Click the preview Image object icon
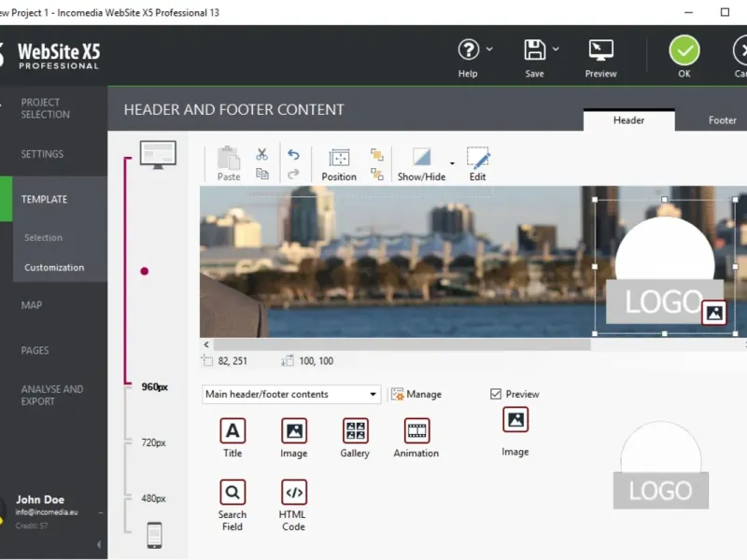This screenshot has height=560, width=747. 515,419
